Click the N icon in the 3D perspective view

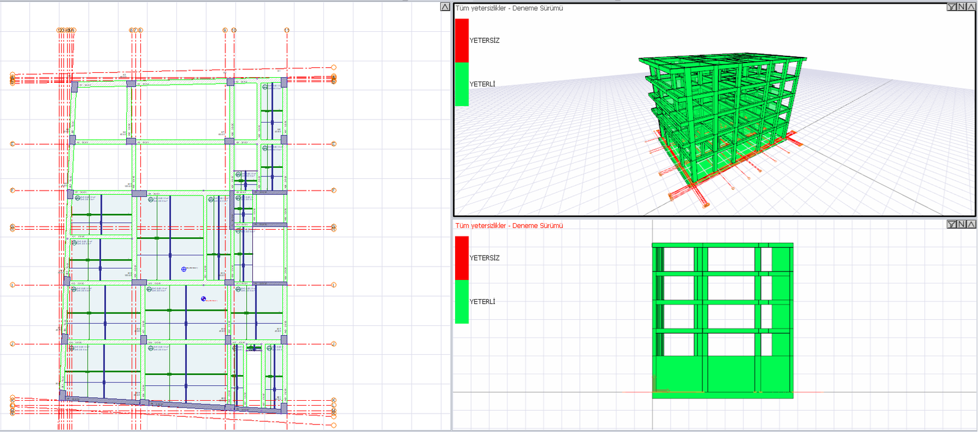click(961, 7)
